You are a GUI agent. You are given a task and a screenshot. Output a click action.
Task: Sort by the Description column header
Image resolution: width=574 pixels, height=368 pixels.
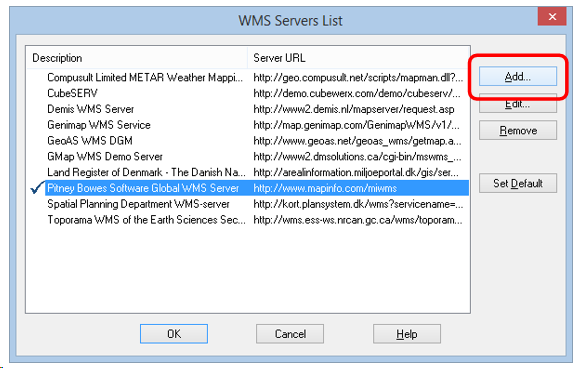(137, 58)
